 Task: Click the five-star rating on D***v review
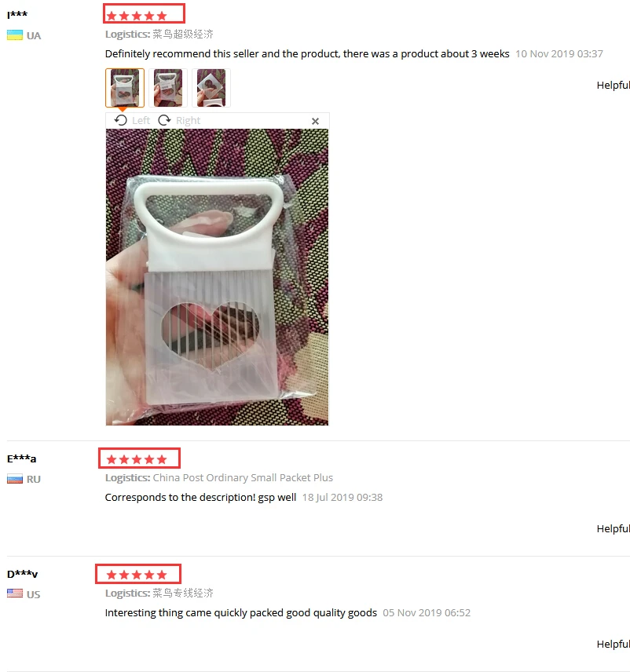pos(137,575)
